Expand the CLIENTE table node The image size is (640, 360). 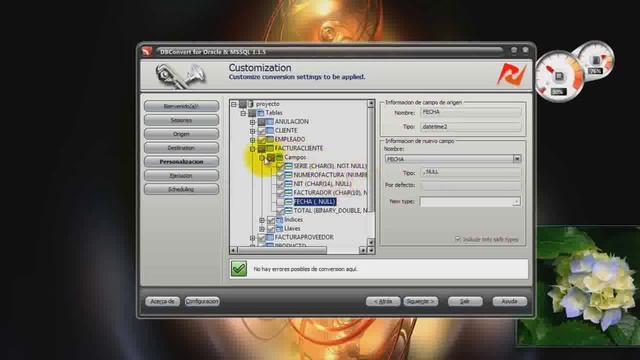tap(253, 131)
